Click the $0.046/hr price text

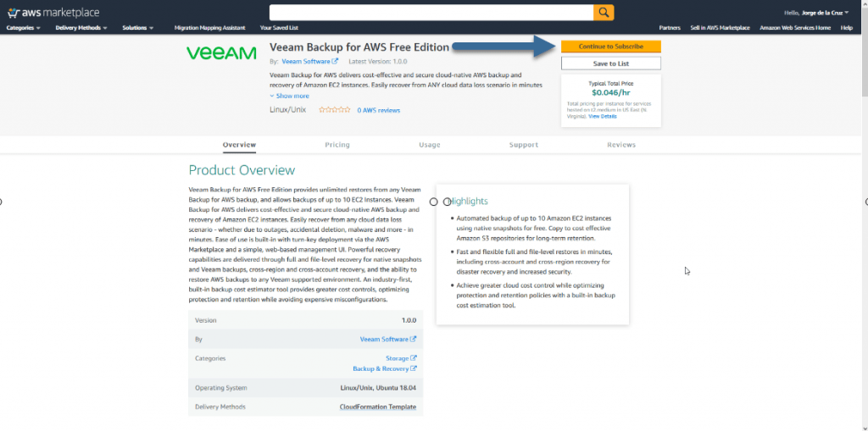(x=610, y=93)
